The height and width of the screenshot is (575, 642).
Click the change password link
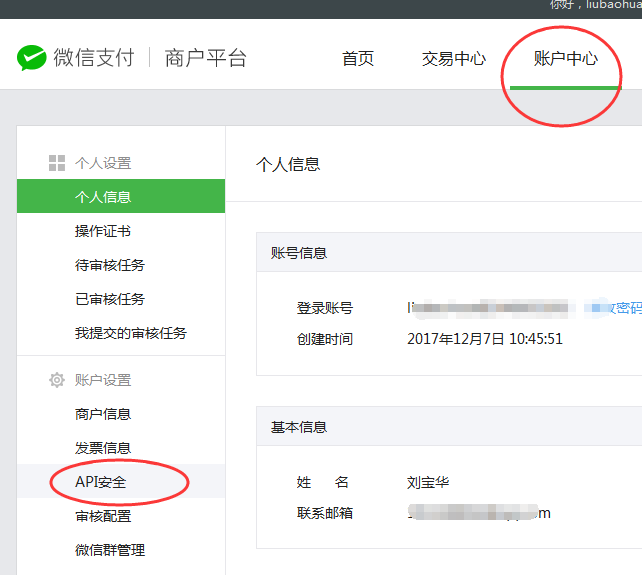click(x=618, y=308)
